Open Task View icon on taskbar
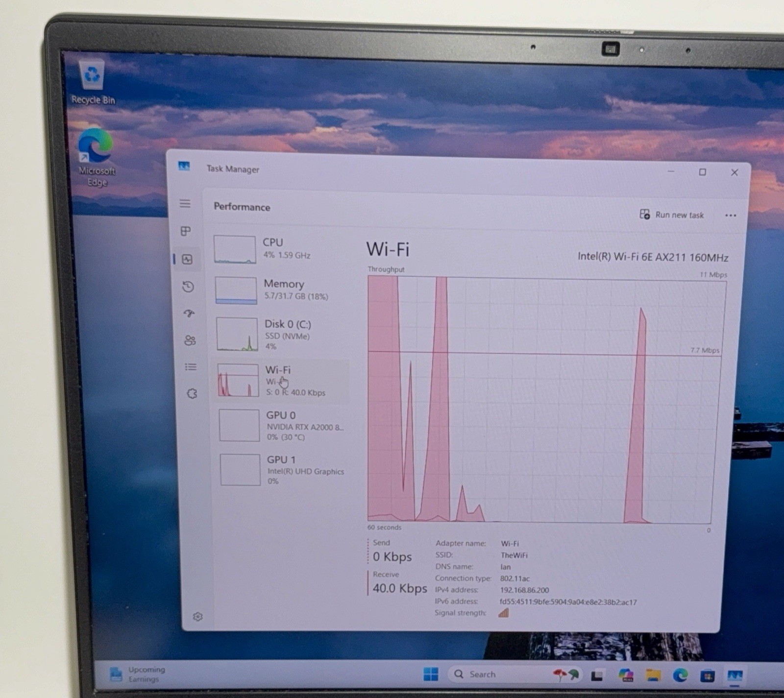 [596, 676]
